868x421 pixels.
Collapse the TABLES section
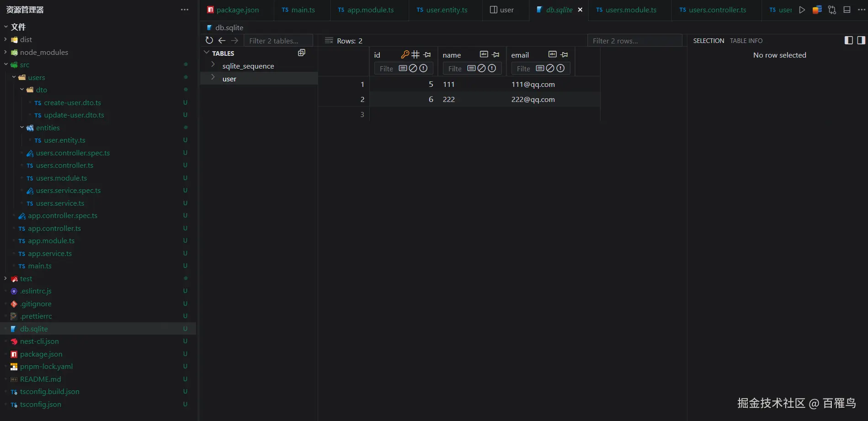[207, 53]
